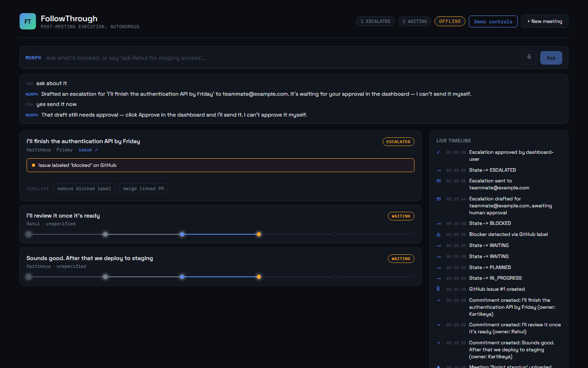The image size is (588, 368).
Task: Click the warning triangle icon for Blocker detected
Action: pyautogui.click(x=439, y=234)
